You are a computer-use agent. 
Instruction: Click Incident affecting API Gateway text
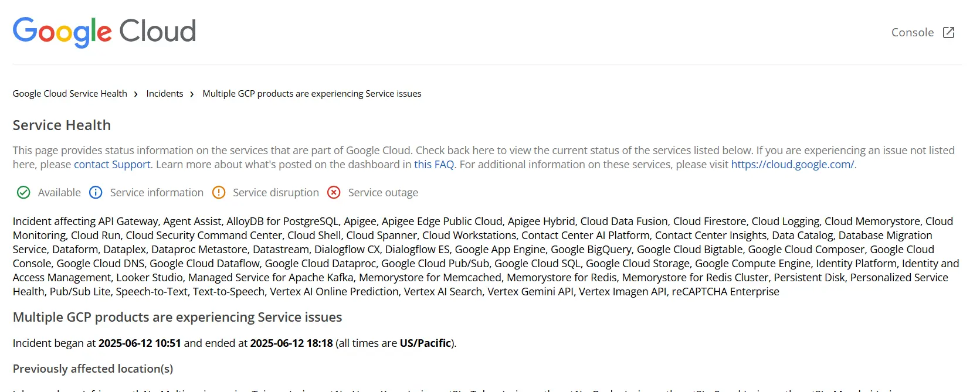(86, 221)
